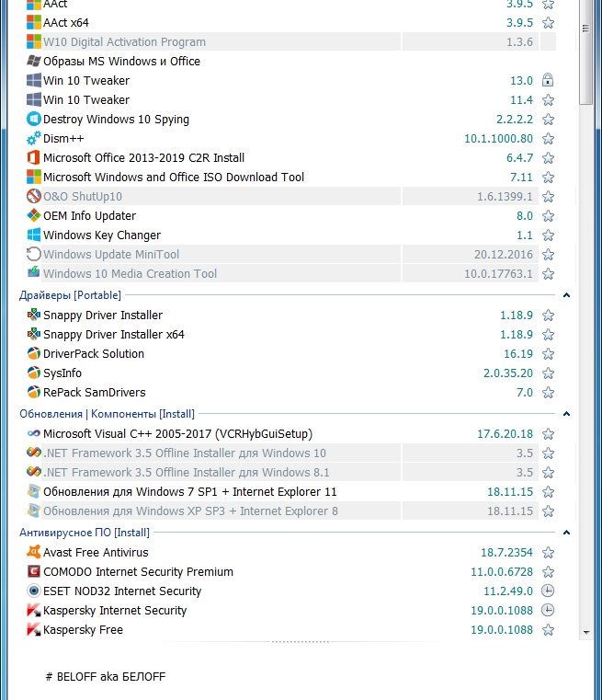The width and height of the screenshot is (602, 700).
Task: Click the Win 10 Tweaker 13.0 windows icon
Action: point(33,80)
